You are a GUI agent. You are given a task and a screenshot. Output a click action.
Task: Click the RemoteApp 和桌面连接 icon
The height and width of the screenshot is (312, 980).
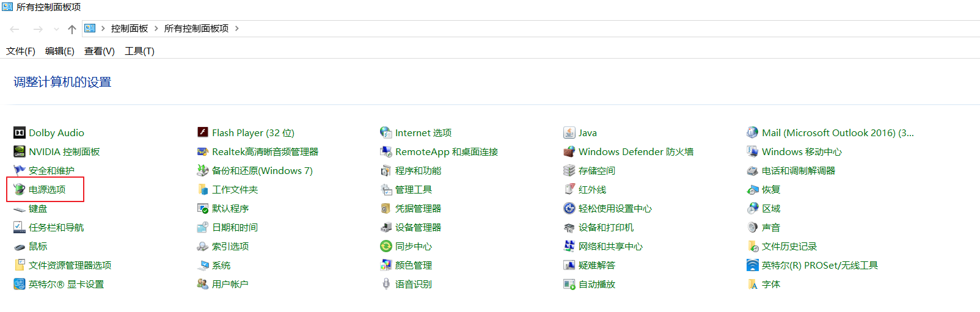pos(386,151)
